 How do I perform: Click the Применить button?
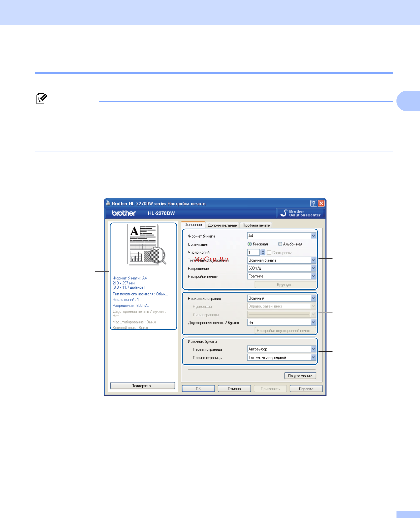270,389
